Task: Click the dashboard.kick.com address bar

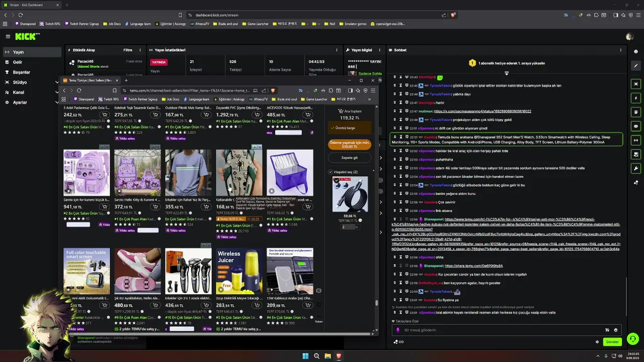Action: [317, 15]
